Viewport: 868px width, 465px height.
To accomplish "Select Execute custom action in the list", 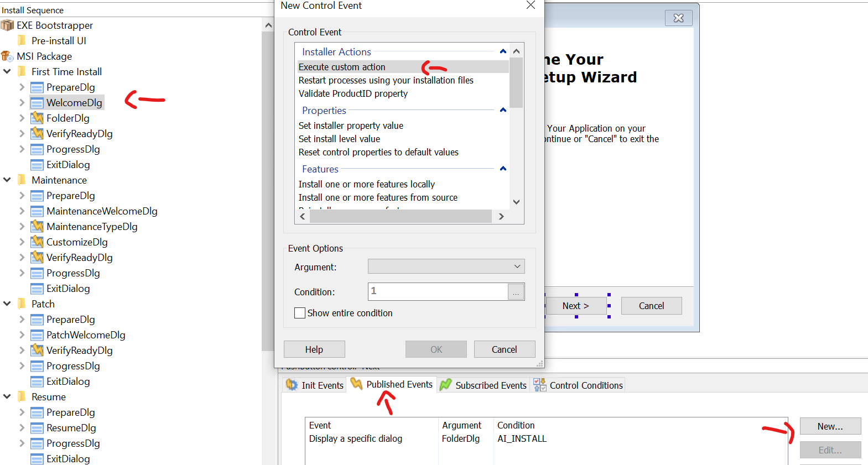I will tap(342, 67).
